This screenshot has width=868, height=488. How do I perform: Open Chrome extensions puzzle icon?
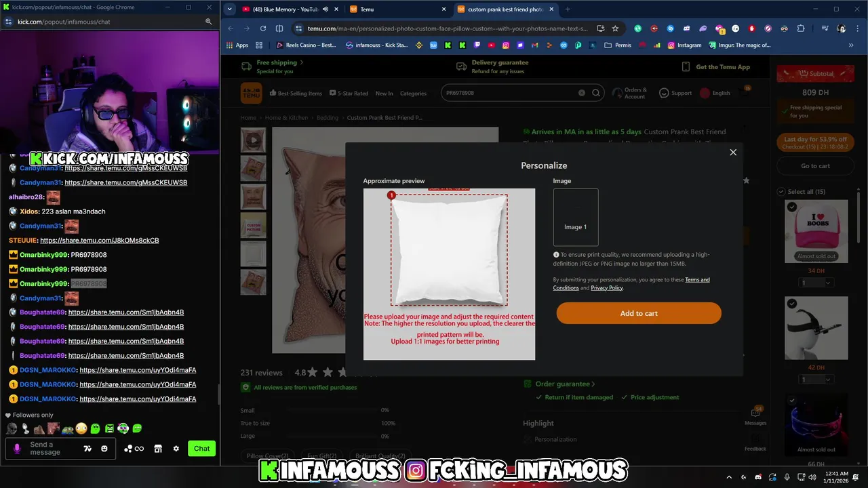(801, 28)
